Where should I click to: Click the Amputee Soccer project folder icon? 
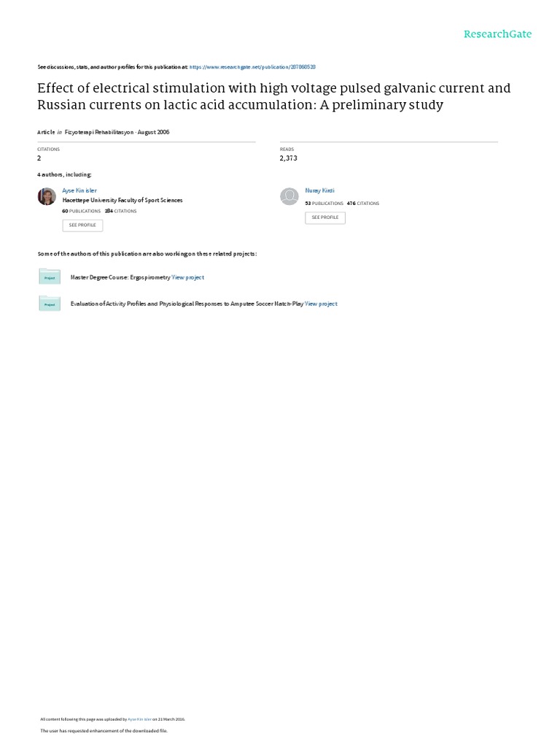50,303
